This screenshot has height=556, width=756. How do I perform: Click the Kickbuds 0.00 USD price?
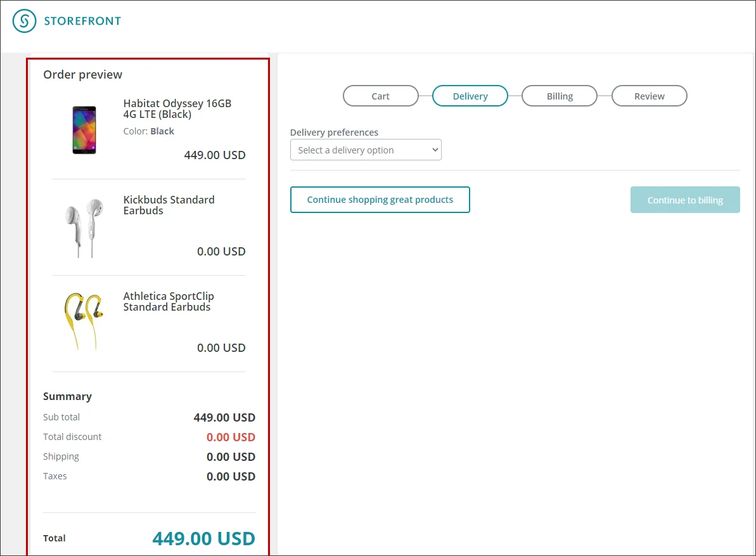click(221, 251)
